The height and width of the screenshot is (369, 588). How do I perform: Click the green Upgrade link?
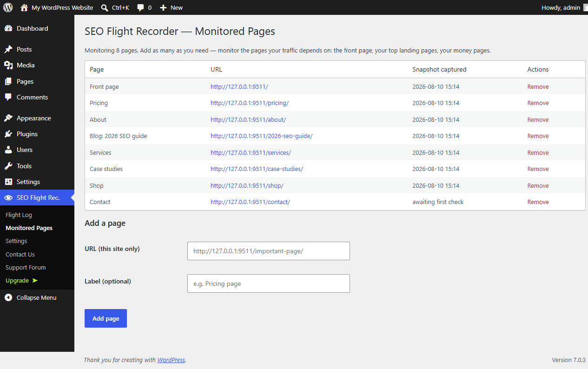[x=21, y=280]
